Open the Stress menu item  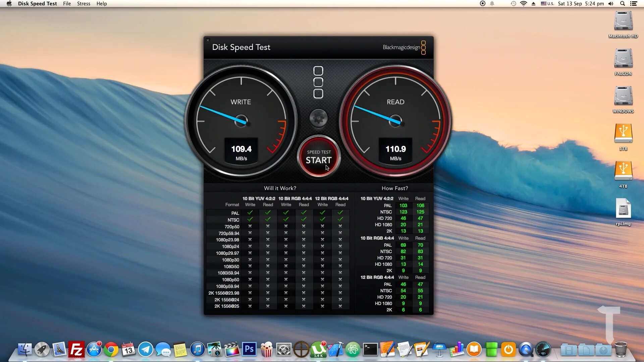coord(83,4)
